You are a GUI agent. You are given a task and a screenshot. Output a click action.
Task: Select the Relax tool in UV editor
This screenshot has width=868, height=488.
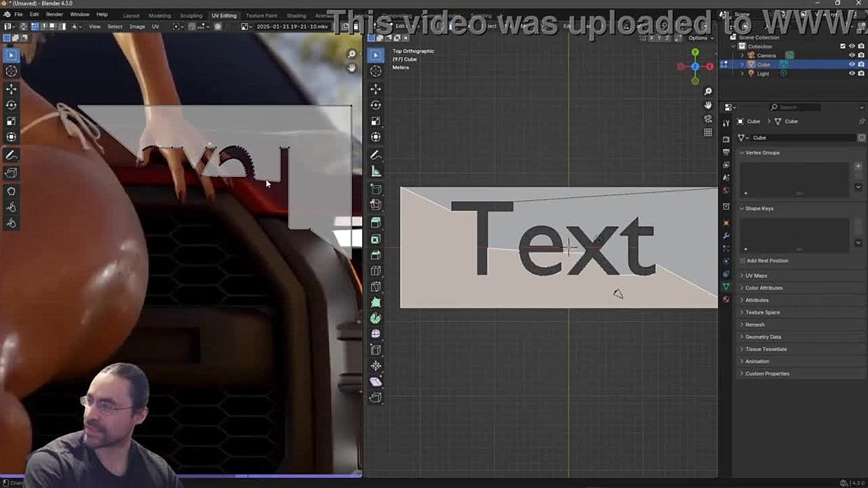(x=12, y=207)
